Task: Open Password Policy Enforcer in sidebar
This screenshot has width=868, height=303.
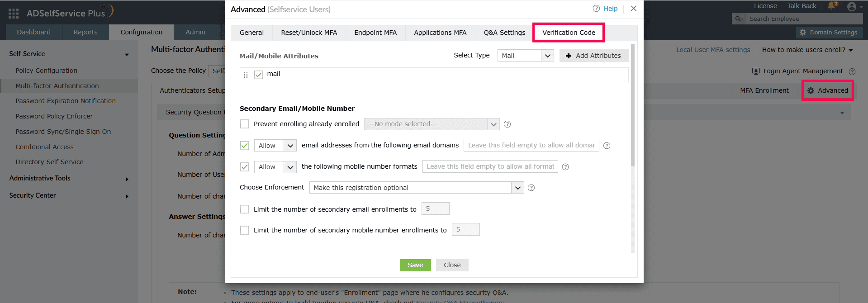Action: pyautogui.click(x=54, y=116)
